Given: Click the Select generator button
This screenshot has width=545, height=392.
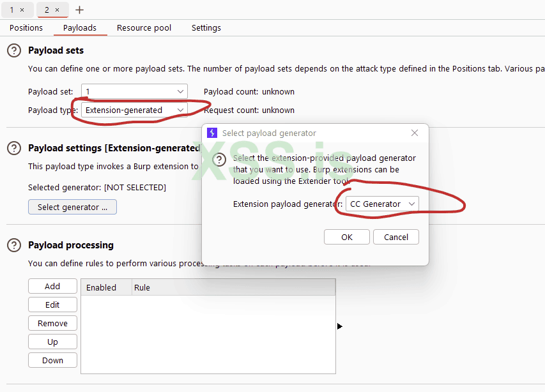Looking at the screenshot, I should click(72, 207).
